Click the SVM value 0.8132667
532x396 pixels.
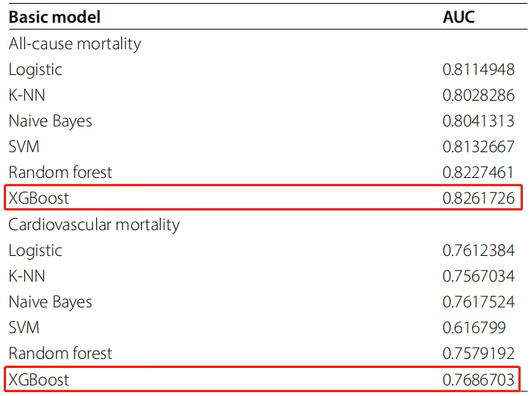[479, 147]
